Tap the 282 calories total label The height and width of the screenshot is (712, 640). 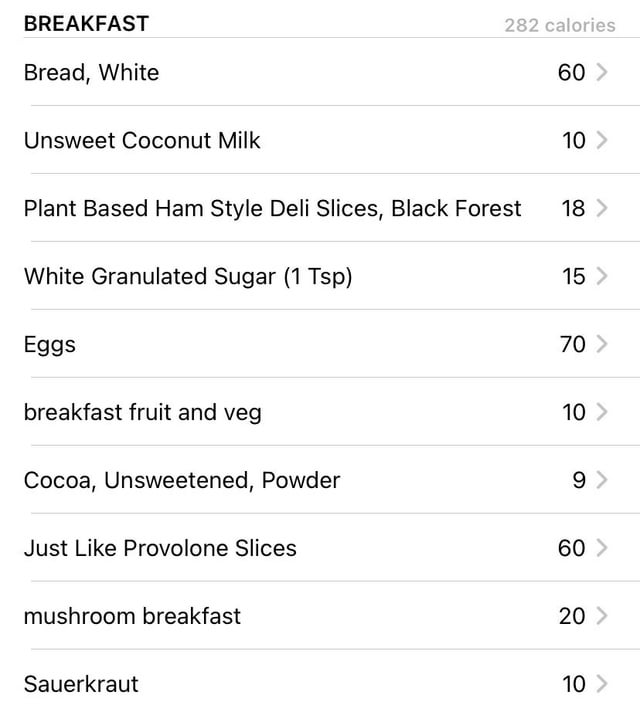tap(560, 25)
